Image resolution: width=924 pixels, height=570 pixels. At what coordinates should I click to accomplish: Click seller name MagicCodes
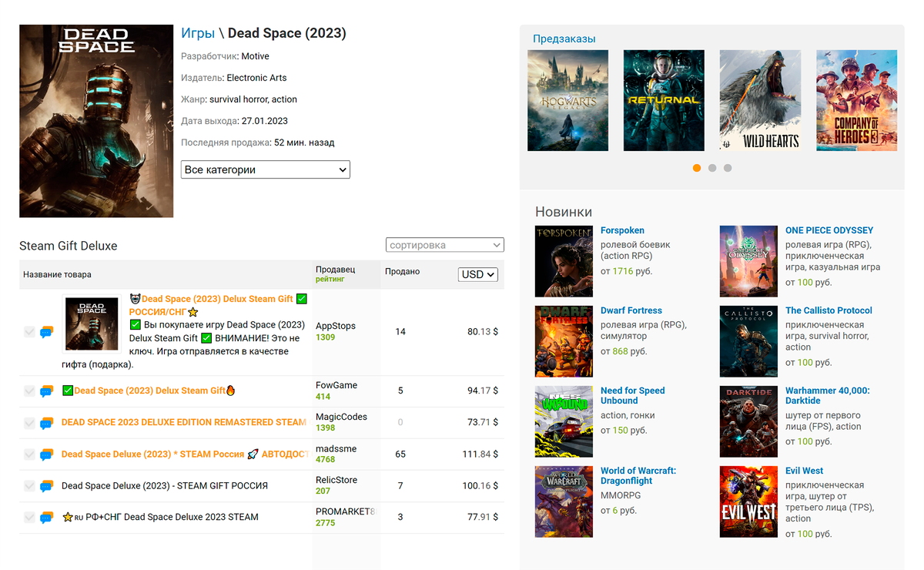(341, 417)
